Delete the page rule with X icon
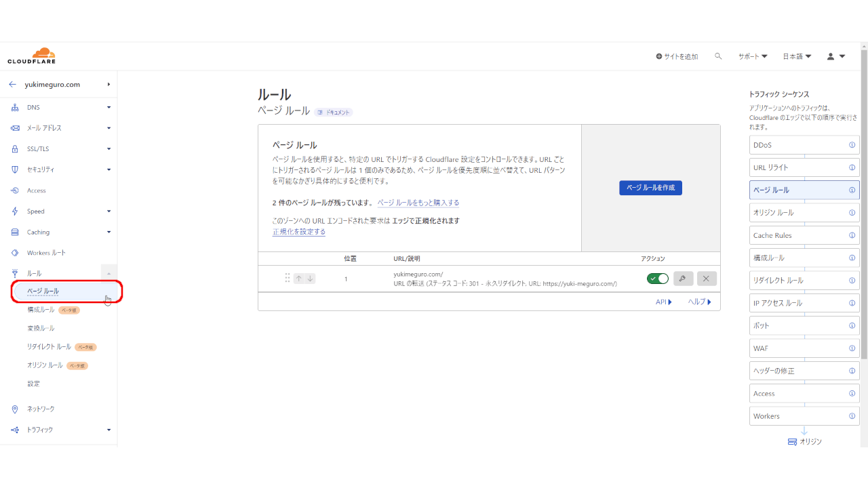868x488 pixels. 707,279
